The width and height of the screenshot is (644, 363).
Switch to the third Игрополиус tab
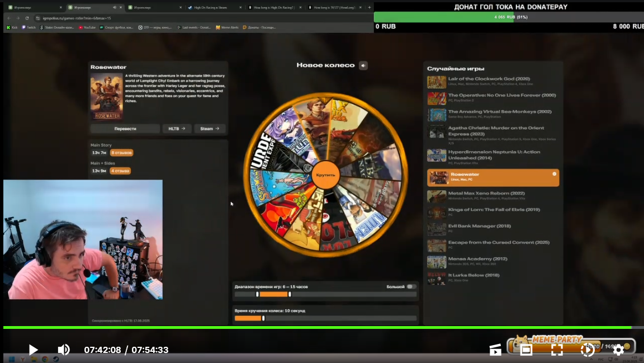[154, 7]
